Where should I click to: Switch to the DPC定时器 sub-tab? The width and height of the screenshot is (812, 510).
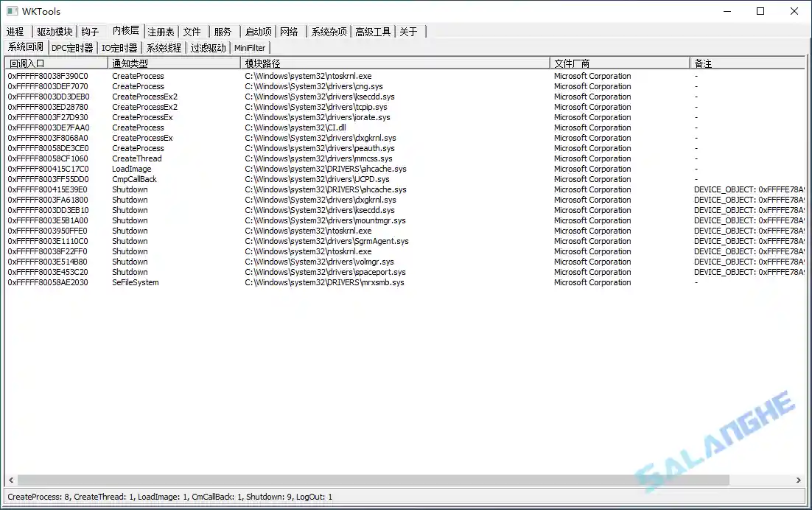[x=72, y=48]
